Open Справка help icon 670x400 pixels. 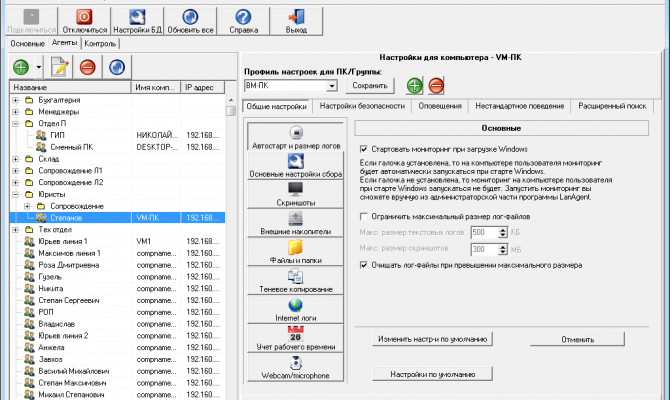point(243,21)
